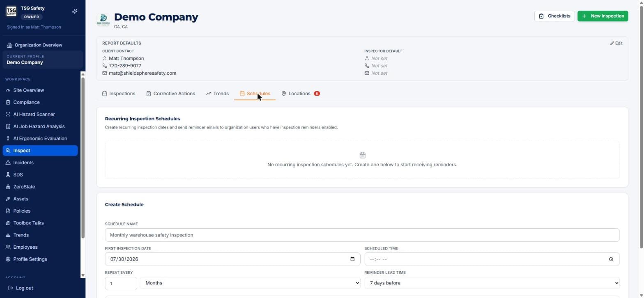Click the Incidents warning triangle icon
Image resolution: width=644 pixels, height=298 pixels.
(8, 163)
